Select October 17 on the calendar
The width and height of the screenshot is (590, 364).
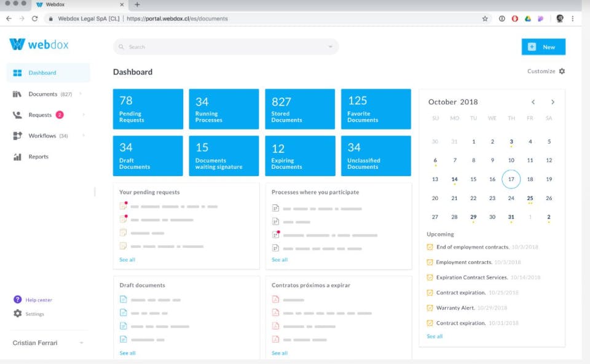click(511, 179)
